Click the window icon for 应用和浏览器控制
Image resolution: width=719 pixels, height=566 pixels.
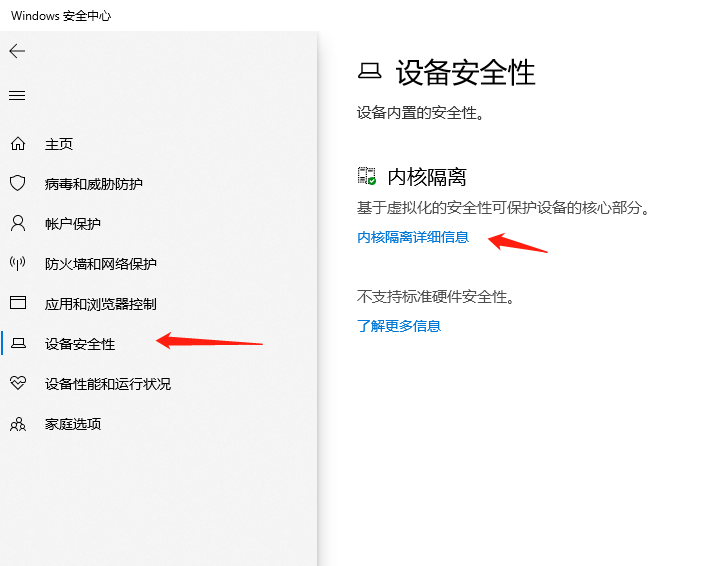pyautogui.click(x=18, y=303)
